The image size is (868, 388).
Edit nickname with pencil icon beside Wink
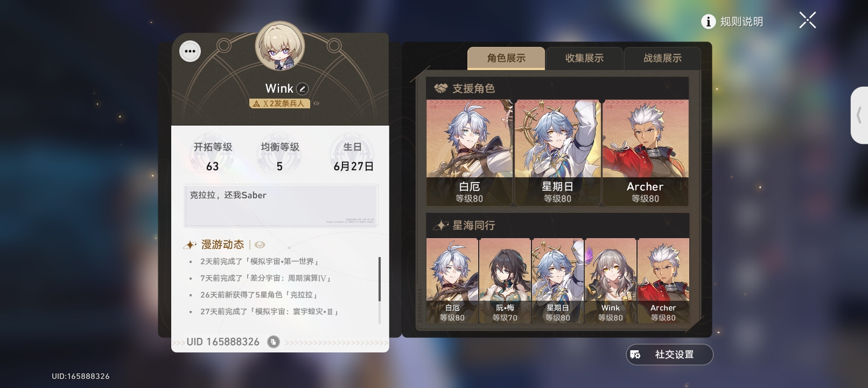[x=303, y=89]
